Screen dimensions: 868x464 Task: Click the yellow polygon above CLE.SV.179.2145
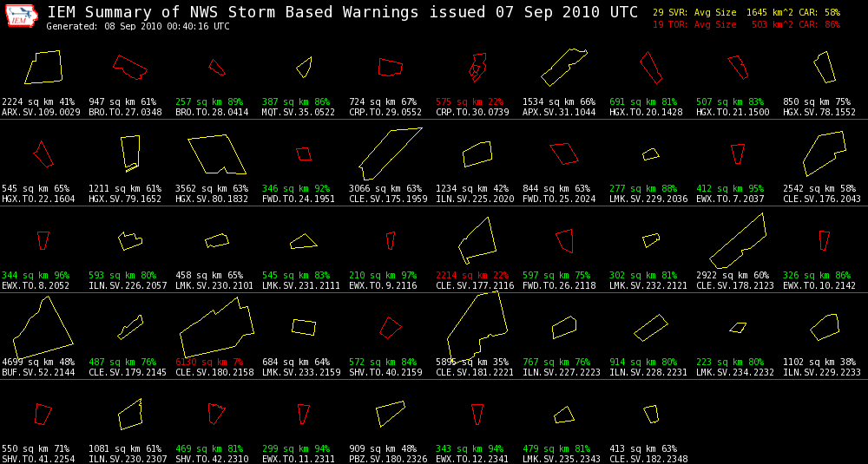point(130,327)
